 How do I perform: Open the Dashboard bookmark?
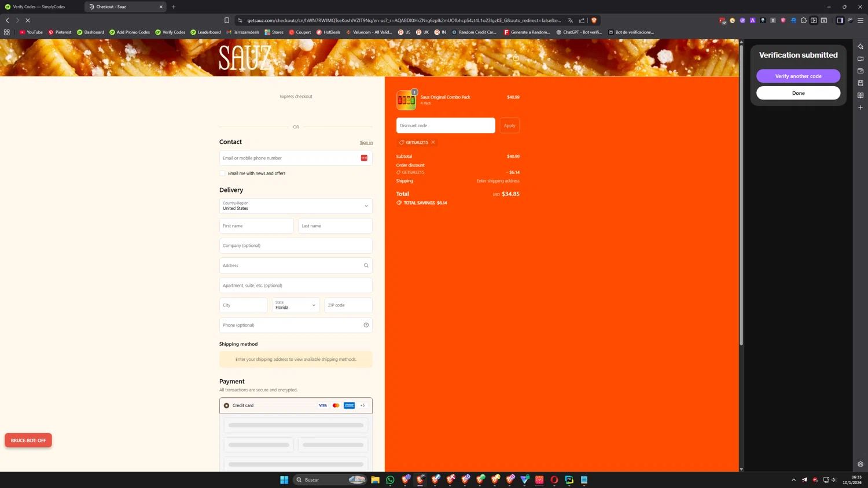[90, 32]
